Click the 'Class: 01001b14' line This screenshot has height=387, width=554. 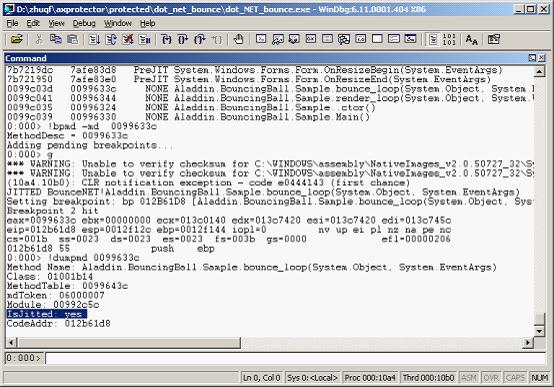tap(50, 276)
